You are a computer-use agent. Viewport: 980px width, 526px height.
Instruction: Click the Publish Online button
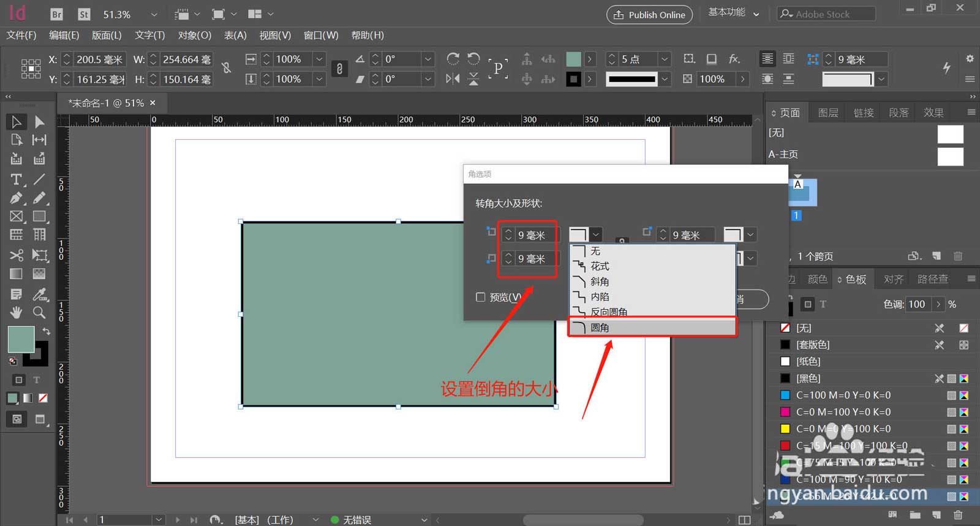pos(649,15)
